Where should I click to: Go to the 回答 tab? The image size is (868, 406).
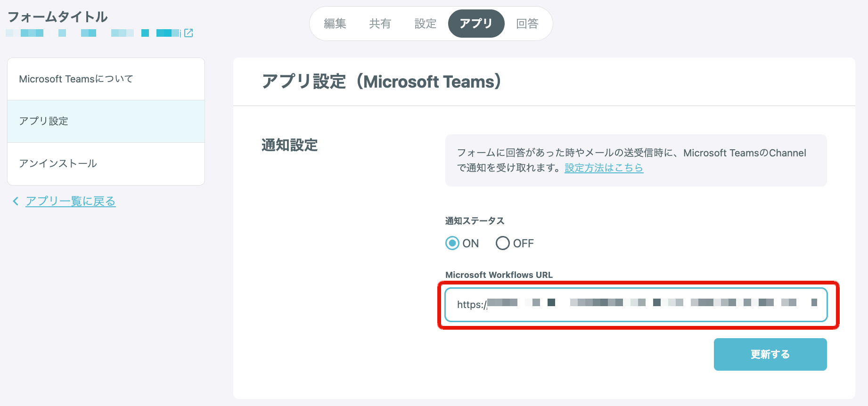[527, 24]
